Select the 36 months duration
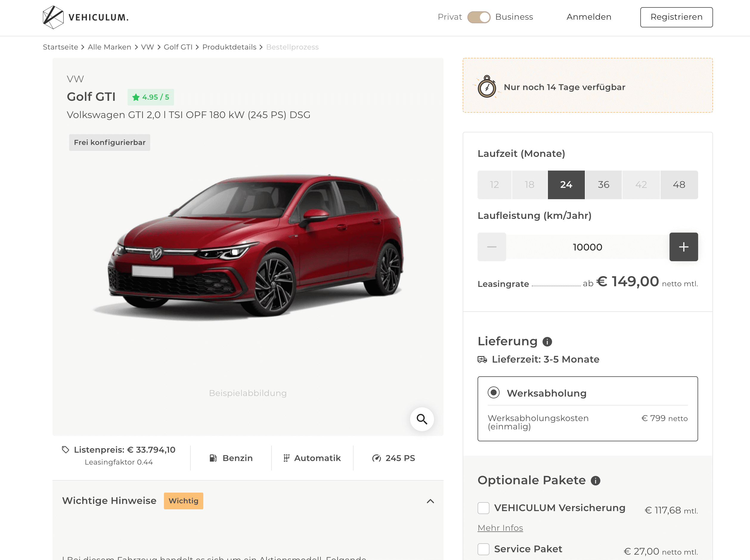This screenshot has height=560, width=750. coord(603,185)
